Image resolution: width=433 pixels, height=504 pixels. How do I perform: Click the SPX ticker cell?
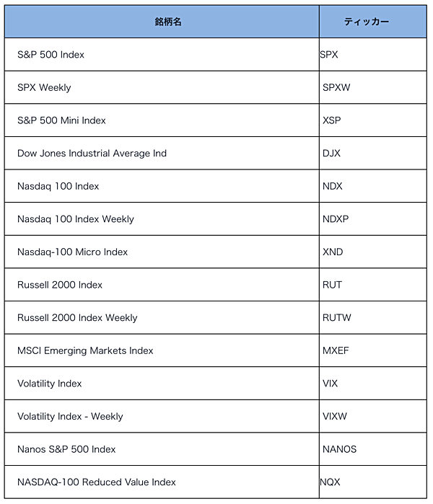tap(373, 55)
